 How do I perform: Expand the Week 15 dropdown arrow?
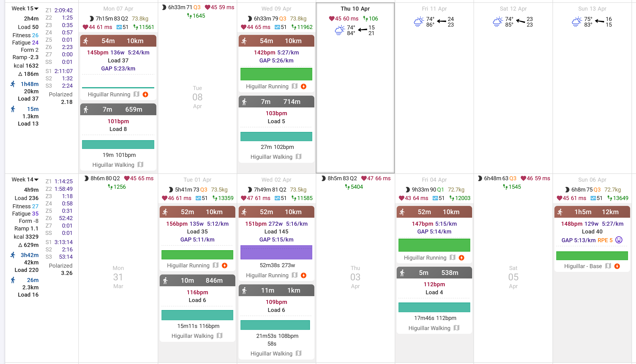click(x=37, y=9)
